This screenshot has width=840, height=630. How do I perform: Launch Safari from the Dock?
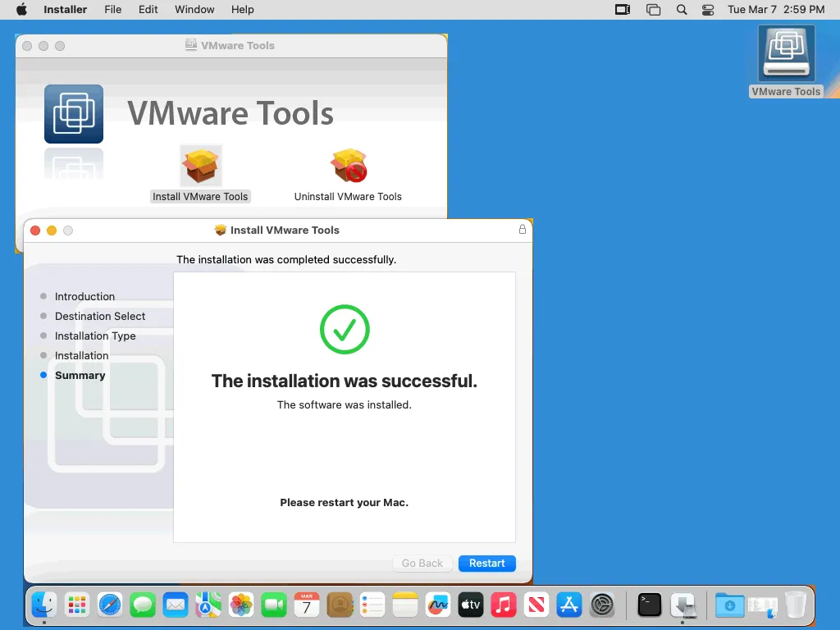pos(110,605)
